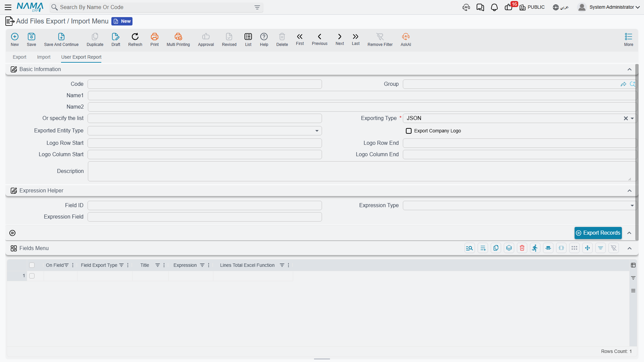The height and width of the screenshot is (362, 644).
Task: Collapse the Basic Information section
Action: 630,69
